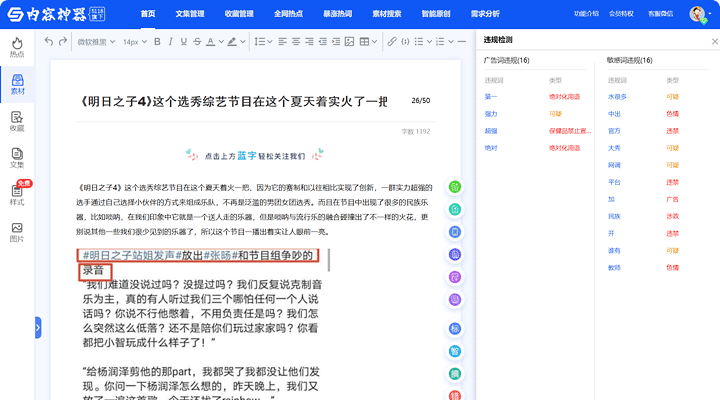
Task: Open 图片 in the left sidebar
Action: (x=17, y=232)
